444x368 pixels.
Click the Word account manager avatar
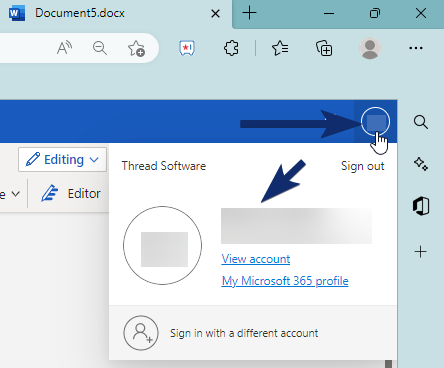[375, 122]
